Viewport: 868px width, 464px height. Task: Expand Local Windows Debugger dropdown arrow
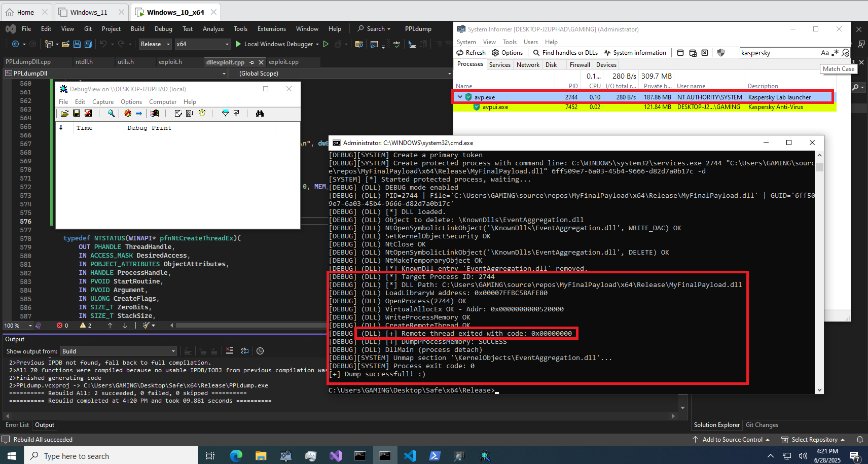(317, 44)
